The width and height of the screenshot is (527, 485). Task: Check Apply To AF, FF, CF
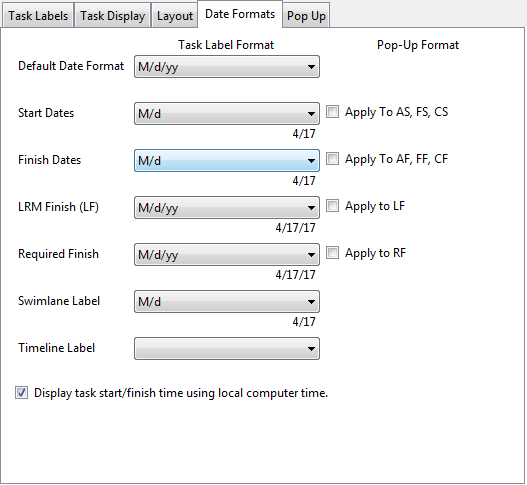[x=332, y=159]
